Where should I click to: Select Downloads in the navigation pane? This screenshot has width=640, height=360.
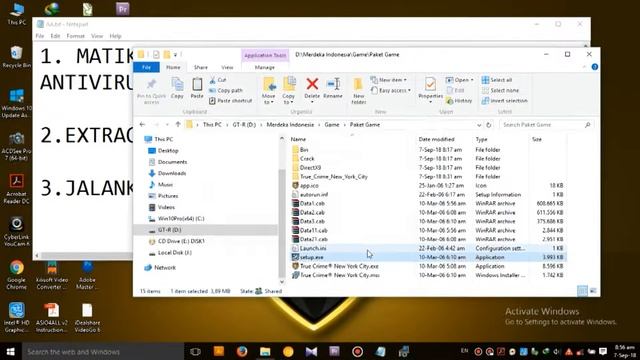click(x=172, y=173)
